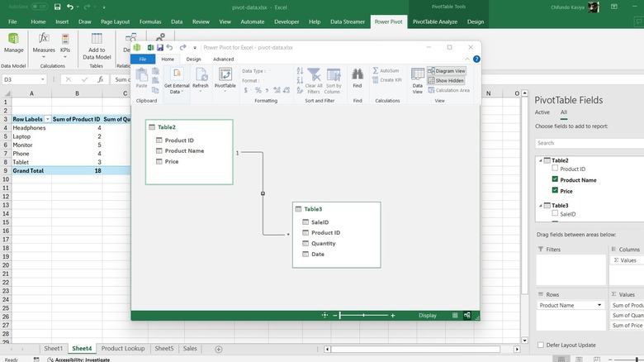Open undo history dropdown in Excel title bar
The image size is (644, 362).
click(78, 7)
